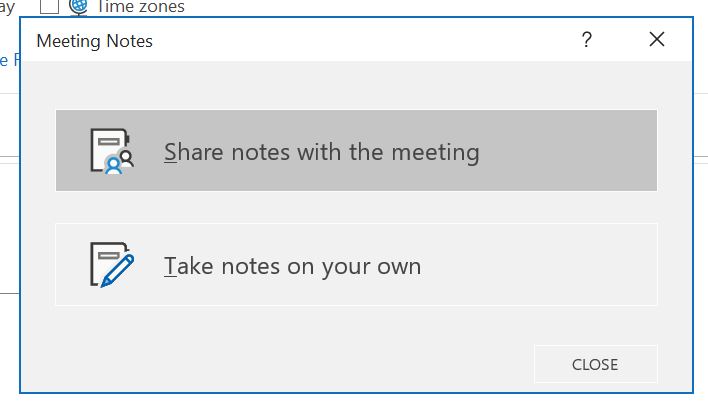The image size is (708, 419).
Task: Click the globe icon beside Time zones
Action: 78,6
